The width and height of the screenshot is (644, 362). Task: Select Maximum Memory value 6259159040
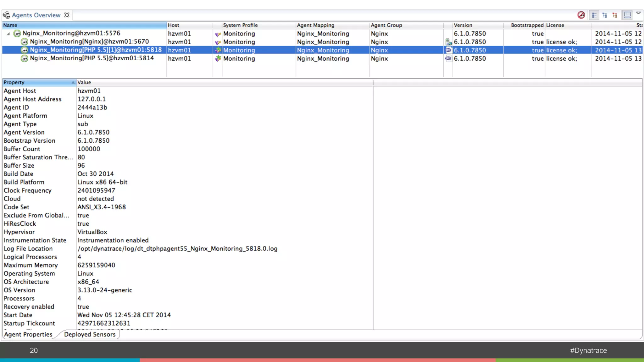(97, 265)
